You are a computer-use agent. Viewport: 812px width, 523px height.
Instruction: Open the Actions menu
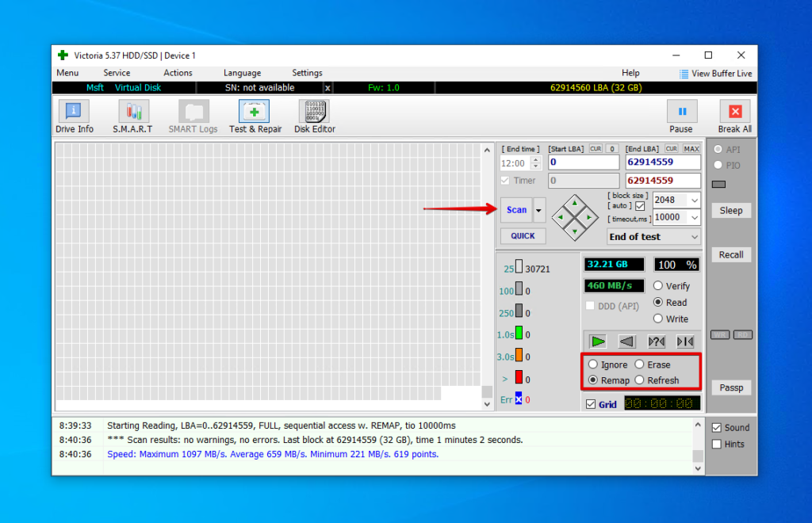178,72
